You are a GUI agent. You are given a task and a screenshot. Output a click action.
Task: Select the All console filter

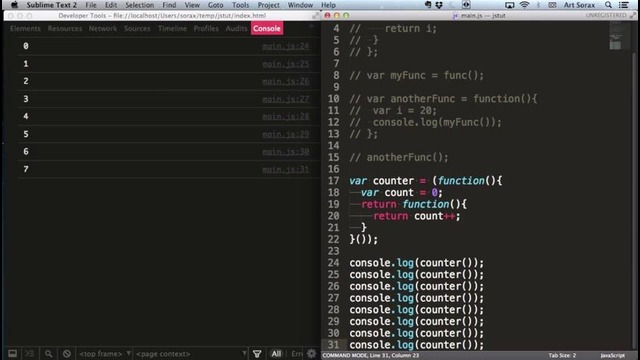[x=276, y=353]
